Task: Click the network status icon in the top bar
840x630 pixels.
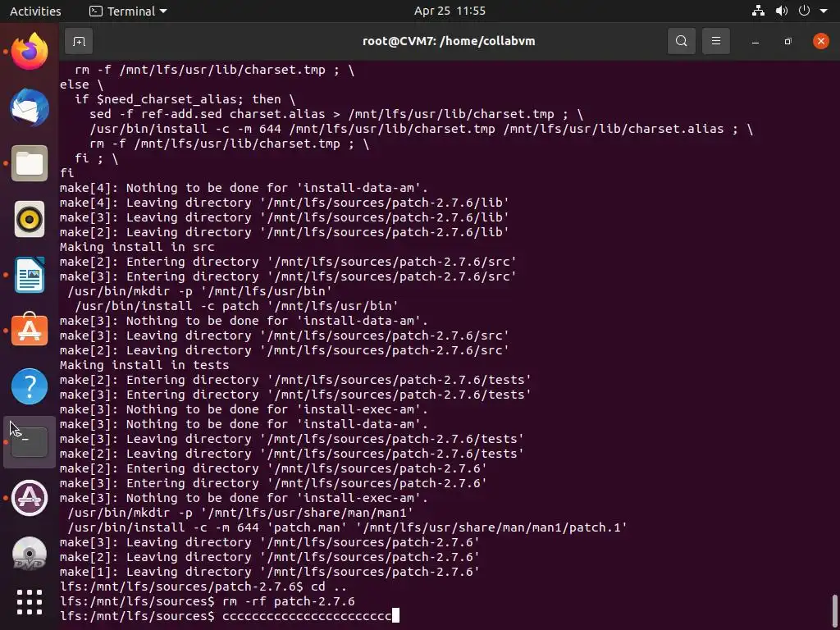Action: click(758, 11)
